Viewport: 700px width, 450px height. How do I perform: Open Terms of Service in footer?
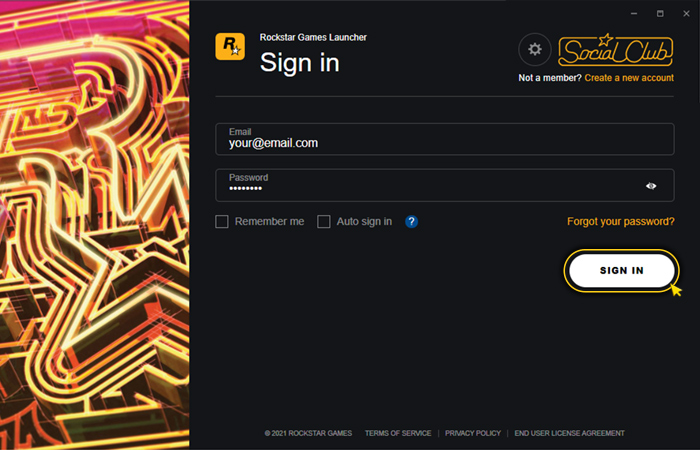coord(398,433)
